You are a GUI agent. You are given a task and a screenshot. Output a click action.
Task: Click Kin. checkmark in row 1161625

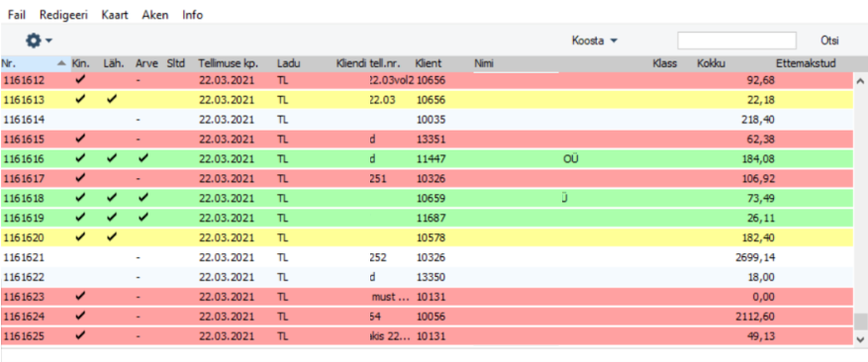pos(81,335)
